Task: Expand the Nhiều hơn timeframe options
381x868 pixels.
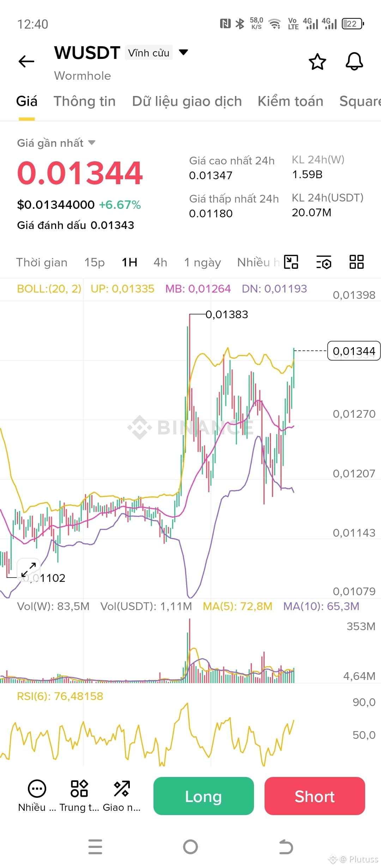Action: coord(258,263)
